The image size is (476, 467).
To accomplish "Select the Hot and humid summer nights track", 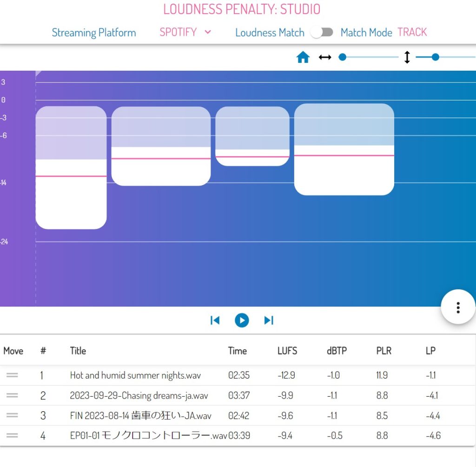I will tap(135, 375).
